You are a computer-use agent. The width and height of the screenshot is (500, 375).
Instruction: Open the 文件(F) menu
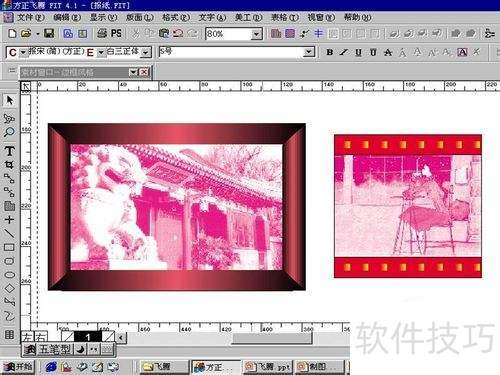pos(30,17)
